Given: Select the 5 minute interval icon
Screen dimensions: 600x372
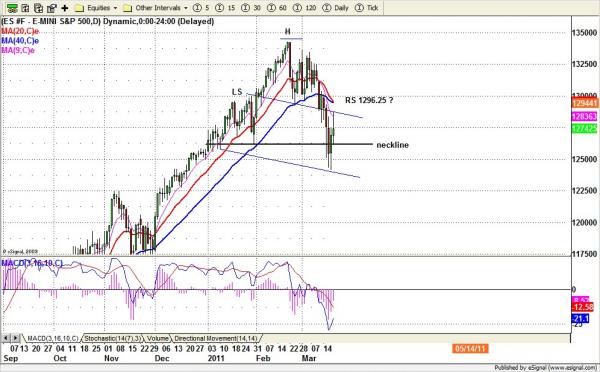Looking at the screenshot, I should click(202, 8).
